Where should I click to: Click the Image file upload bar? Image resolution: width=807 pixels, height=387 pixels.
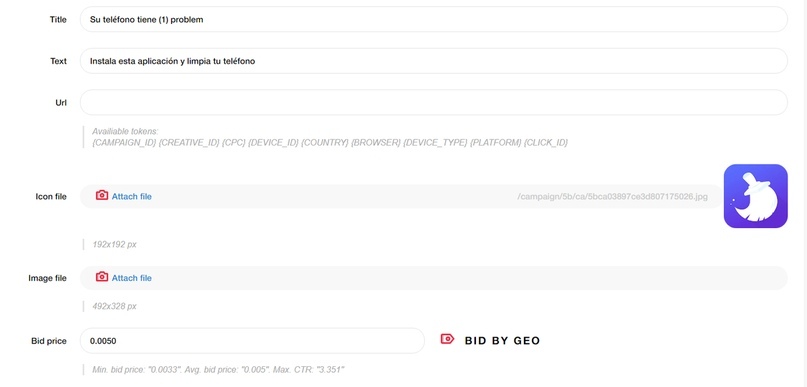coord(433,278)
